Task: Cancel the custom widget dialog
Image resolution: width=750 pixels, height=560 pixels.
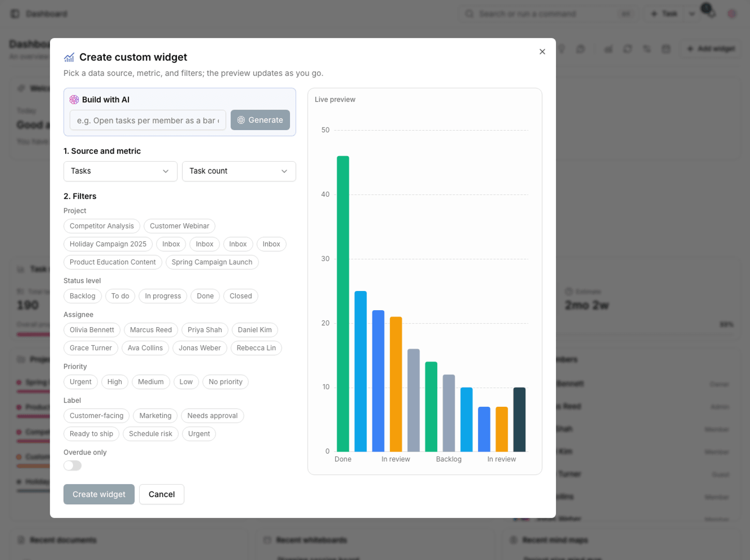Action: 162,494
